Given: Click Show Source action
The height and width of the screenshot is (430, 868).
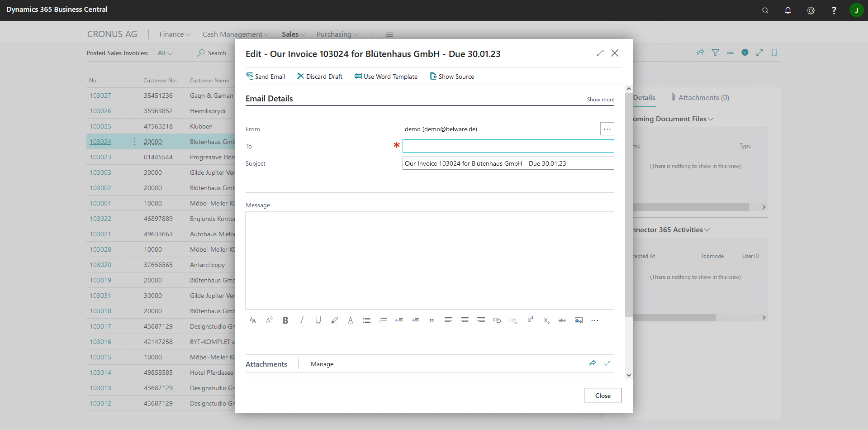Looking at the screenshot, I should point(452,76).
